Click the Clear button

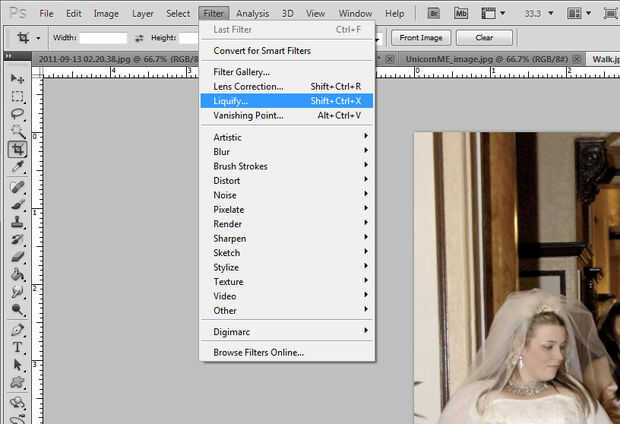click(x=484, y=38)
